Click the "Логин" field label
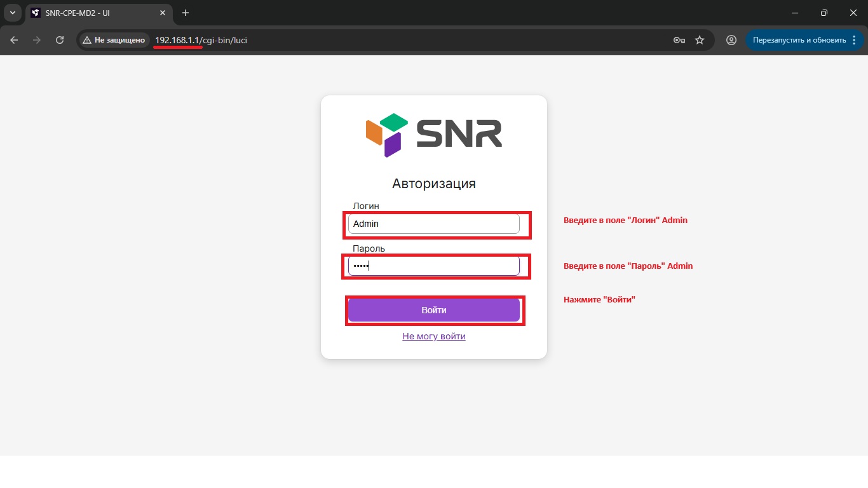 click(x=366, y=206)
